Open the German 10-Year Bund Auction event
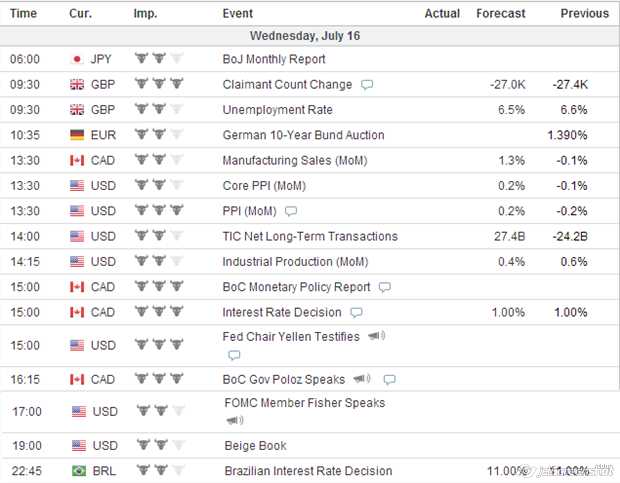Image resolution: width=620 pixels, height=483 pixels. [x=303, y=135]
